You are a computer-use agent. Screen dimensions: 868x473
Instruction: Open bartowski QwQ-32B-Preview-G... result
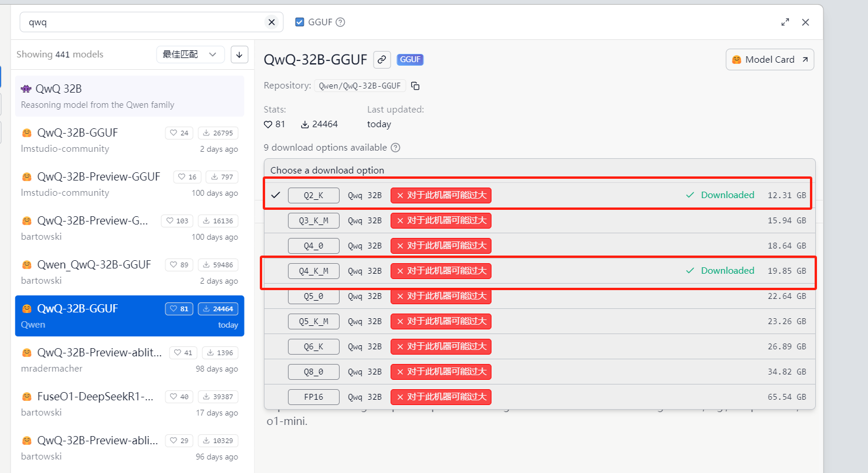[130, 228]
